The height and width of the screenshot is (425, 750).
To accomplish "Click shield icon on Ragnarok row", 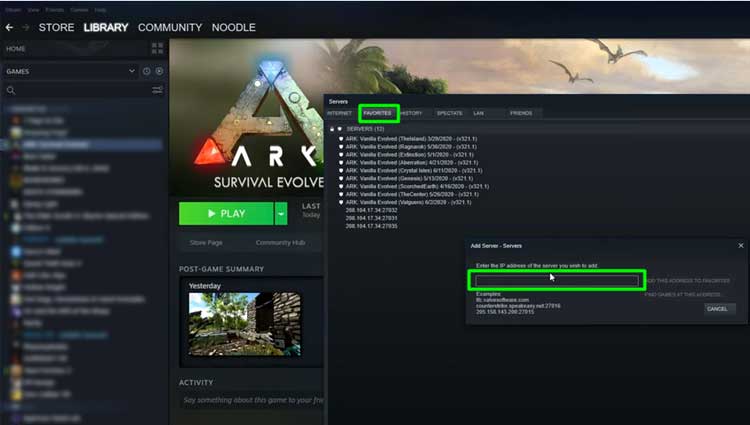I will pyautogui.click(x=341, y=147).
